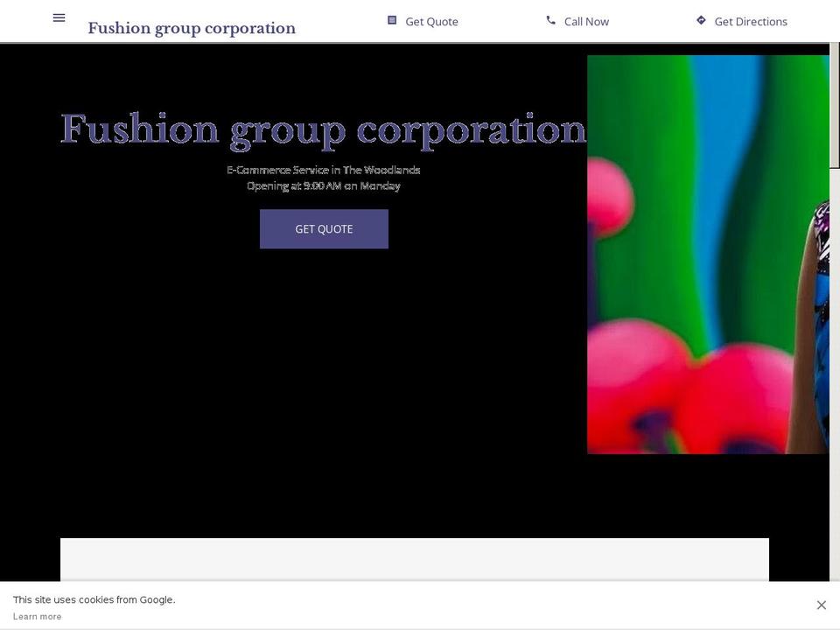Open the Learn more cookies link
The width and height of the screenshot is (840, 630).
[x=37, y=617]
